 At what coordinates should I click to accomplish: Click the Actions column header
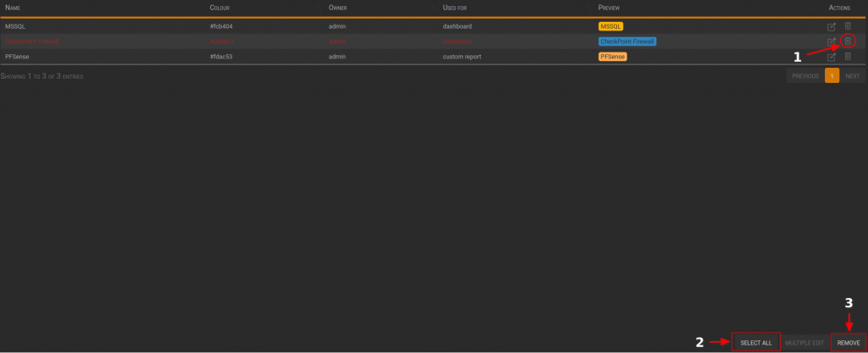(x=839, y=8)
